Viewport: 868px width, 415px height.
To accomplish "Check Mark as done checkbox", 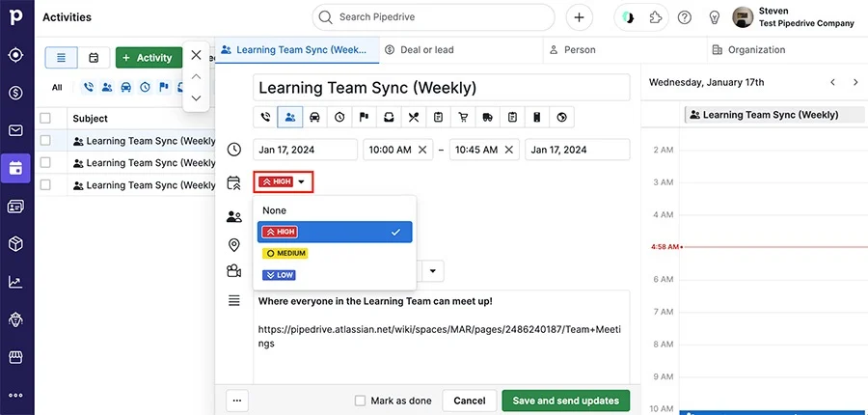I will (360, 401).
